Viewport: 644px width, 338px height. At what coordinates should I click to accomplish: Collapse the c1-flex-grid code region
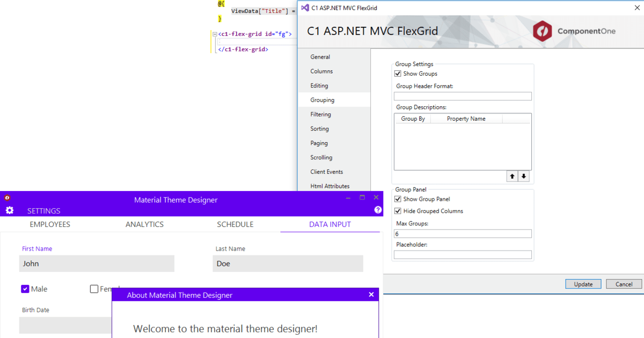click(214, 33)
